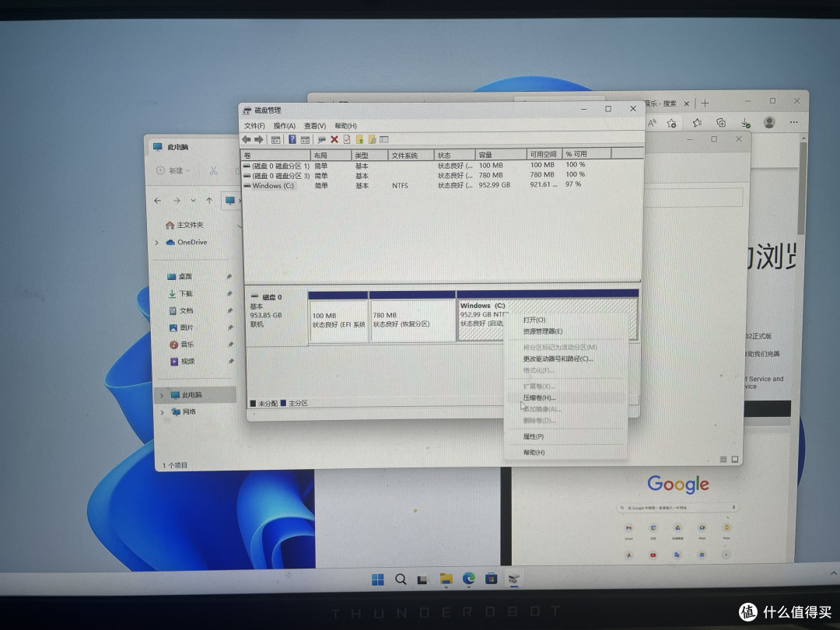Select the 100 MB EFI system partition block
The width and height of the screenshot is (840, 630).
pos(338,317)
